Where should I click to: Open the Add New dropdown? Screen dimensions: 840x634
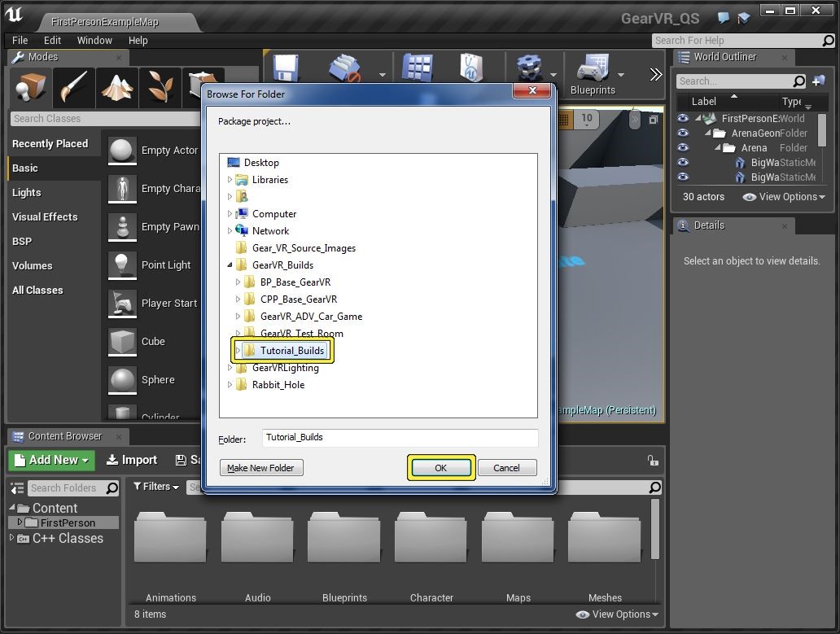pyautogui.click(x=51, y=460)
